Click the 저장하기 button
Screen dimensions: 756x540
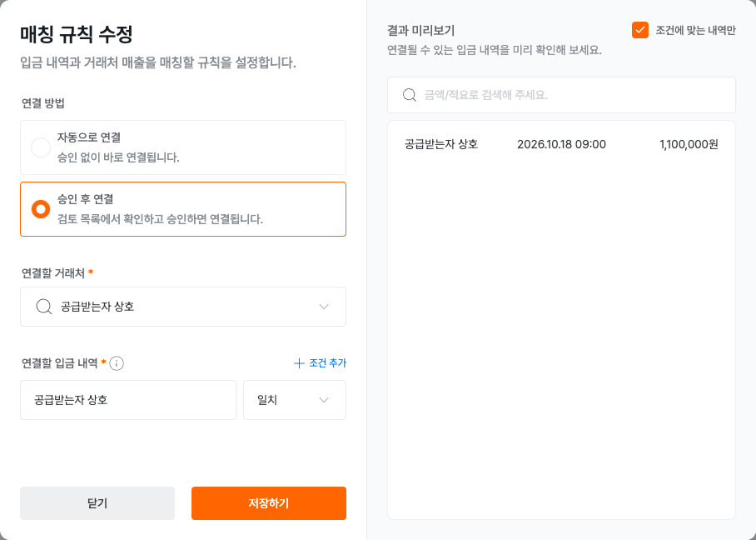269,503
